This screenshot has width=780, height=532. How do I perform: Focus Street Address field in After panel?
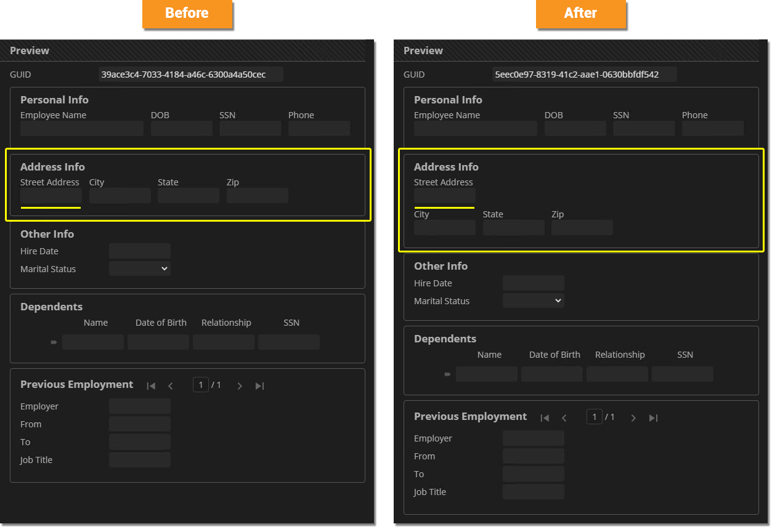pyautogui.click(x=445, y=196)
